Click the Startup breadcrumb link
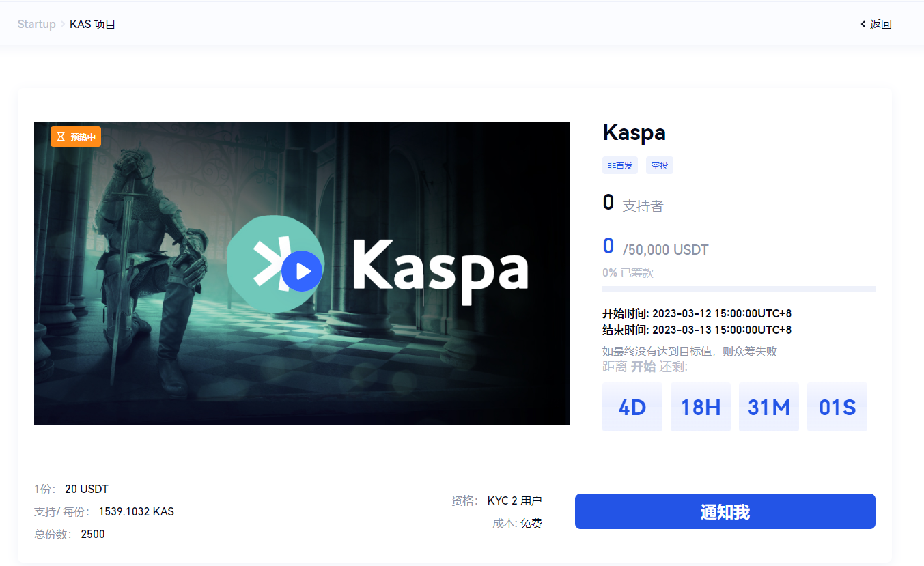 pyautogui.click(x=36, y=24)
